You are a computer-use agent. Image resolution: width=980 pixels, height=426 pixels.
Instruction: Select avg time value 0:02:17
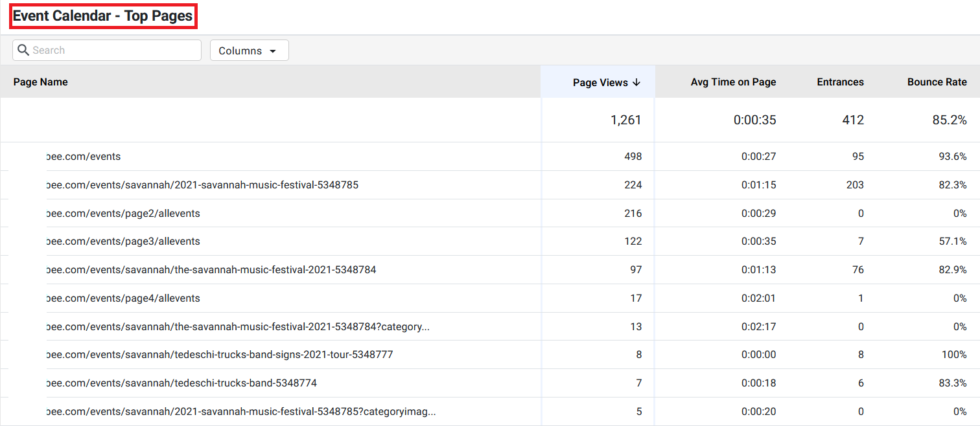click(x=759, y=327)
